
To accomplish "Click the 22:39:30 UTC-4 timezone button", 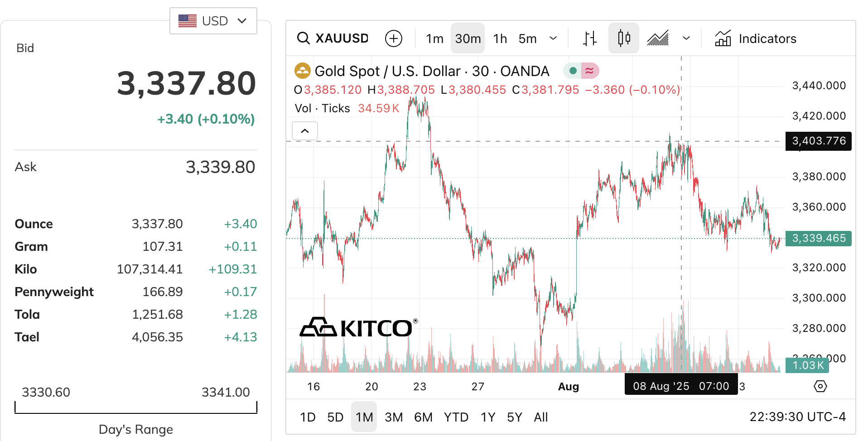I will click(797, 417).
